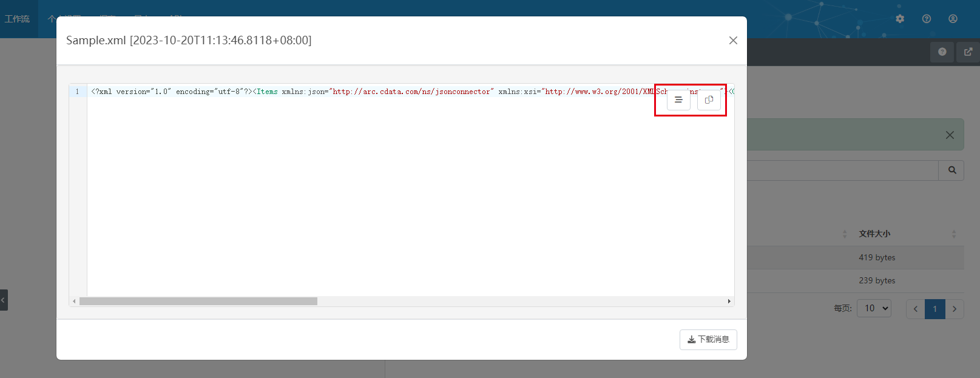Open connector in new window icon

coord(968,52)
